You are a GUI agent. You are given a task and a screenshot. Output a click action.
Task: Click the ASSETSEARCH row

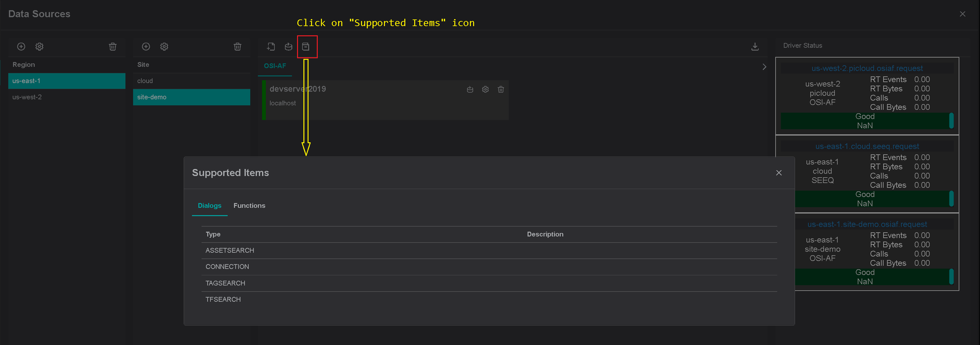(489, 251)
